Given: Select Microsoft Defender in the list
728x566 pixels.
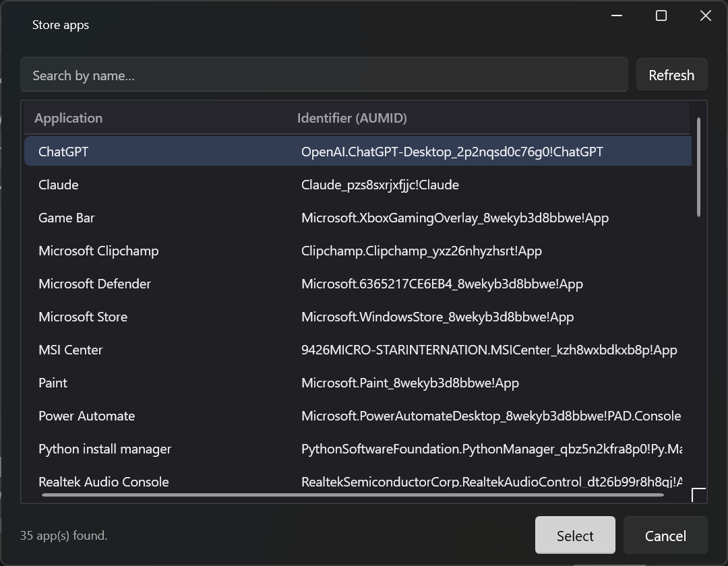Looking at the screenshot, I should coord(357,284).
